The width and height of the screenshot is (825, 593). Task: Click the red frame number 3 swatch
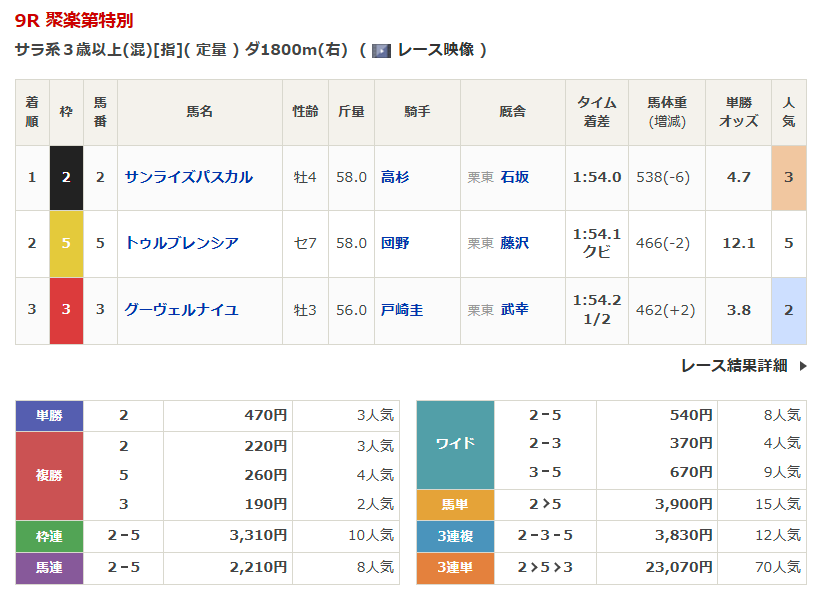point(66,310)
